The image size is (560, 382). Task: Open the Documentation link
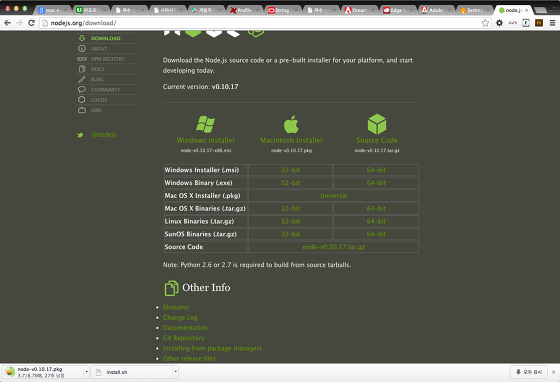coord(185,327)
